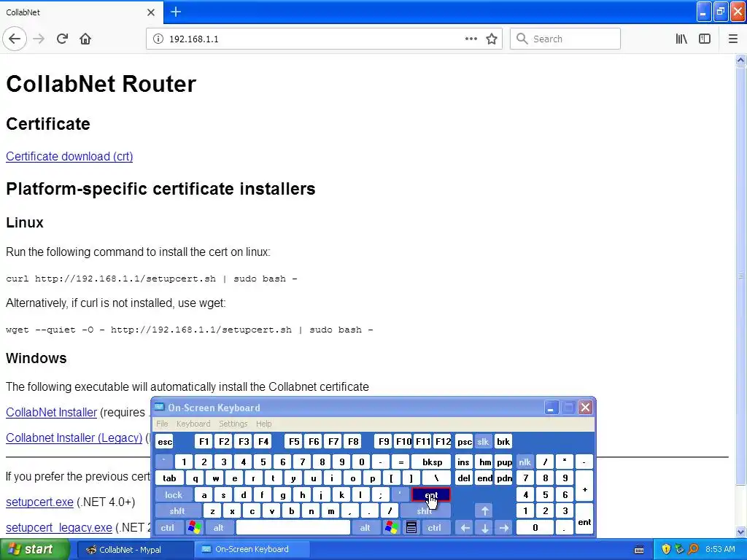Click the spacebar on keyboard
This screenshot has height=560, width=747.
[293, 528]
